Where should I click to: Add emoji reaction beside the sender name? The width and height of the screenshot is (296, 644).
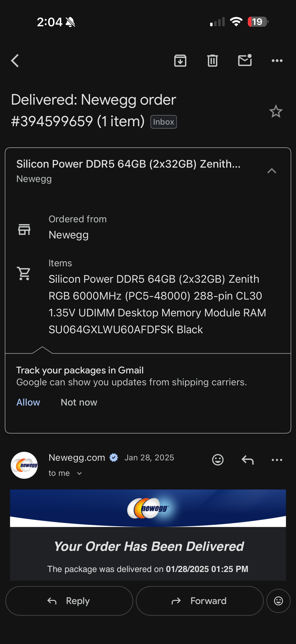coord(218,460)
